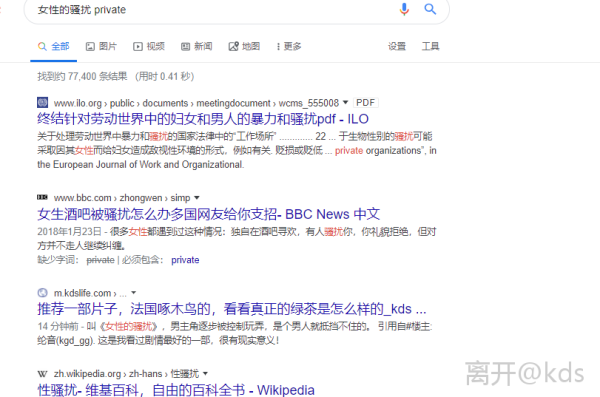Viewport: 600px width, 397px height.
Task: Open the 工具 (Tools) options
Action: [430, 46]
